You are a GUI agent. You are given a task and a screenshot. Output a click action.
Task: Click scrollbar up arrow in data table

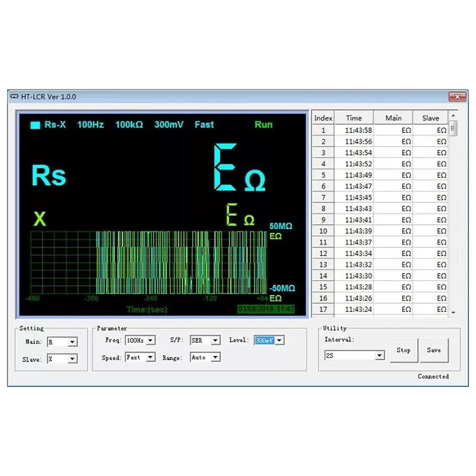point(453,116)
